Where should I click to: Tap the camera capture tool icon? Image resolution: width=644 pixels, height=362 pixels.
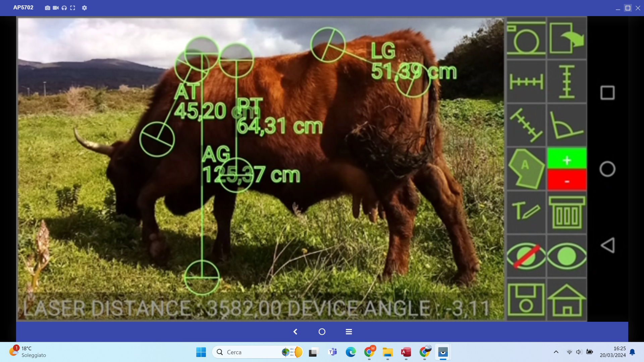point(526,38)
